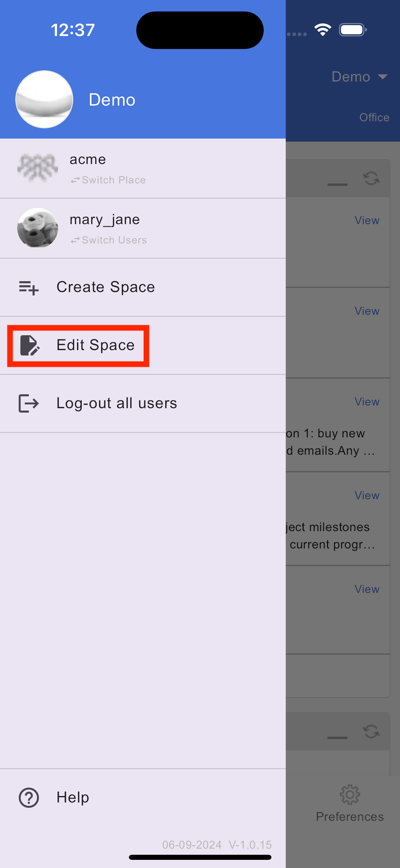Tap the lower refresh sync icon

click(x=371, y=731)
